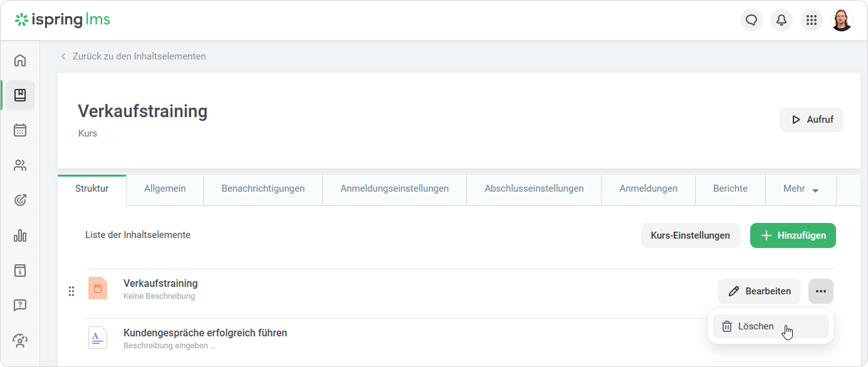Switch to the Benachrichtigungen tab
This screenshot has width=868, height=367.
coord(263,189)
